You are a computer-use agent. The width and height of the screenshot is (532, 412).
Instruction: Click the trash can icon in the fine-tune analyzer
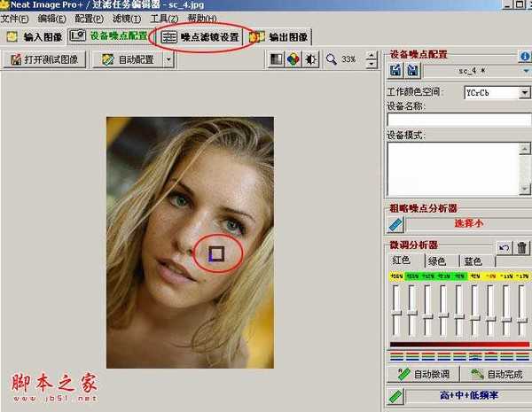[x=521, y=248]
